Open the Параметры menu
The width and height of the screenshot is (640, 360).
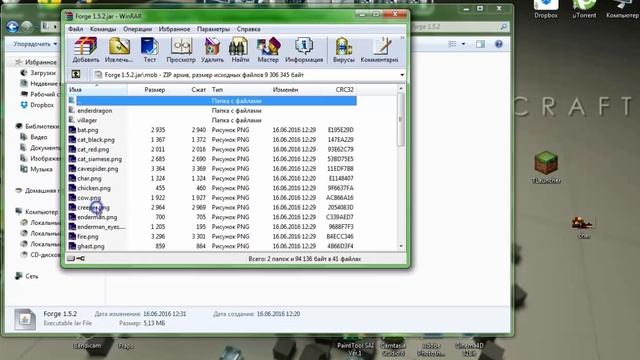[213, 29]
